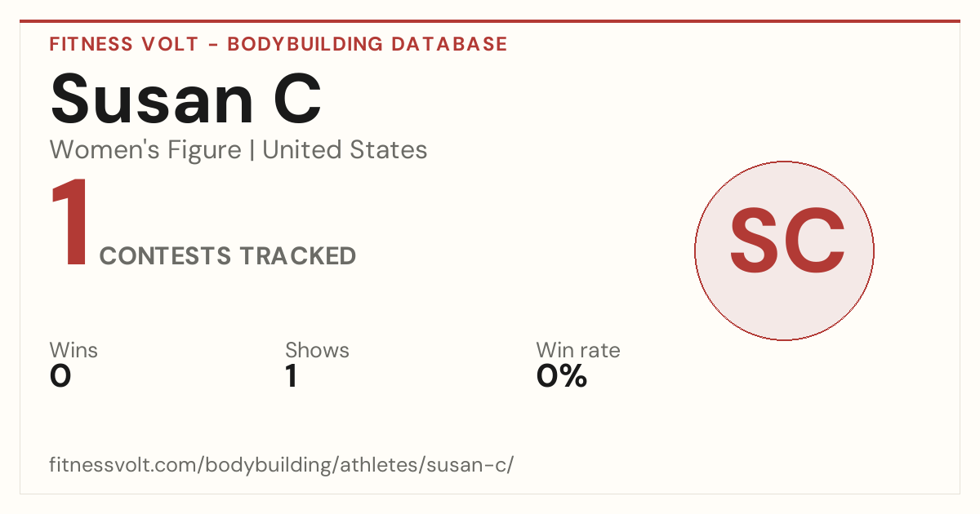Click the large red contests number 1

coord(69,224)
